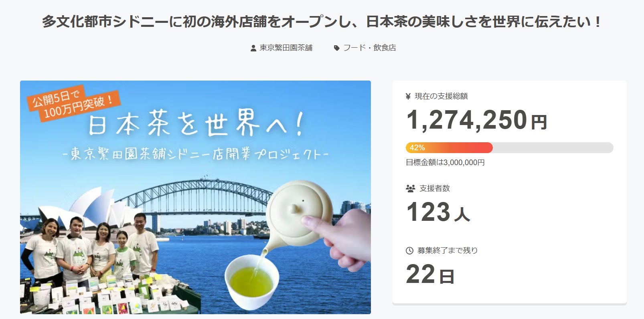The height and width of the screenshot is (319, 644).
Task: Click the supporters group icon near 支援者数
Action: click(x=410, y=188)
